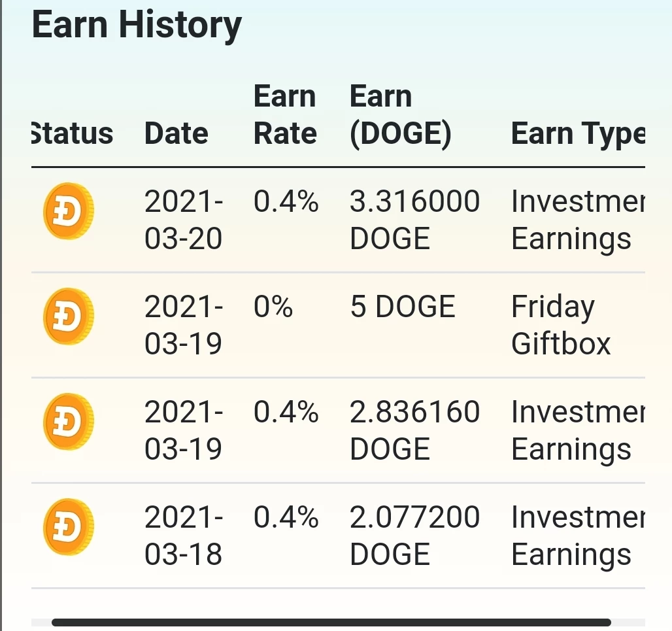This screenshot has width=672, height=631.
Task: Select the Earn Type column header
Action: (x=578, y=134)
